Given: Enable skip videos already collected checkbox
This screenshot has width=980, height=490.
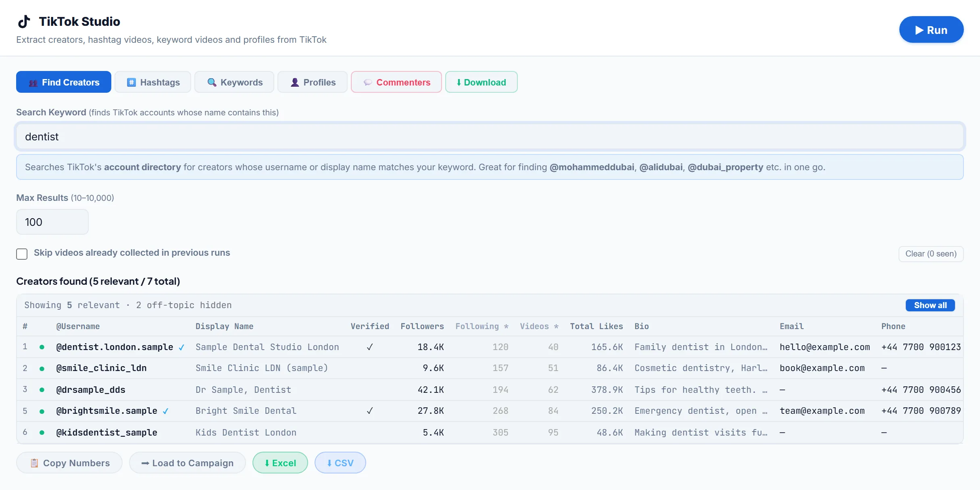Looking at the screenshot, I should [22, 254].
